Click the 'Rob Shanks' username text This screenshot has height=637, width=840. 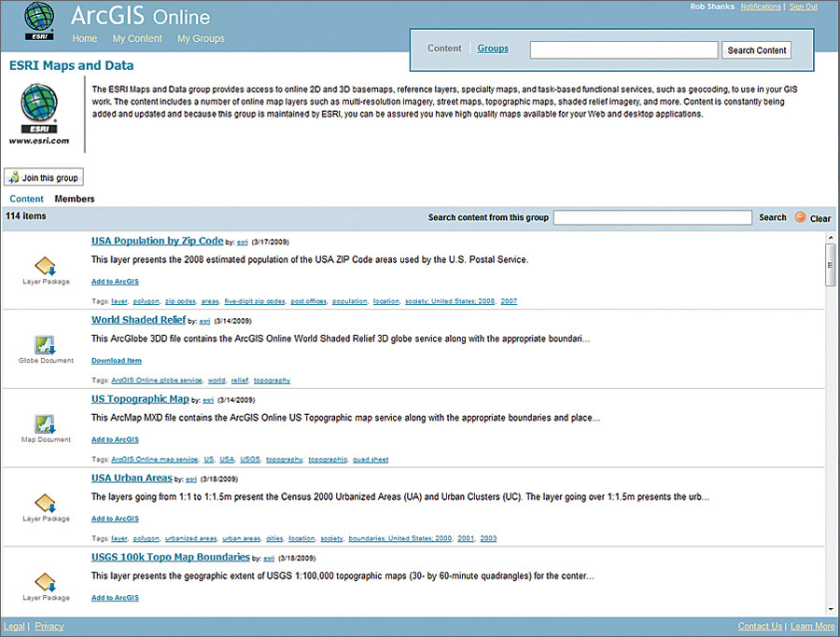[x=712, y=7]
